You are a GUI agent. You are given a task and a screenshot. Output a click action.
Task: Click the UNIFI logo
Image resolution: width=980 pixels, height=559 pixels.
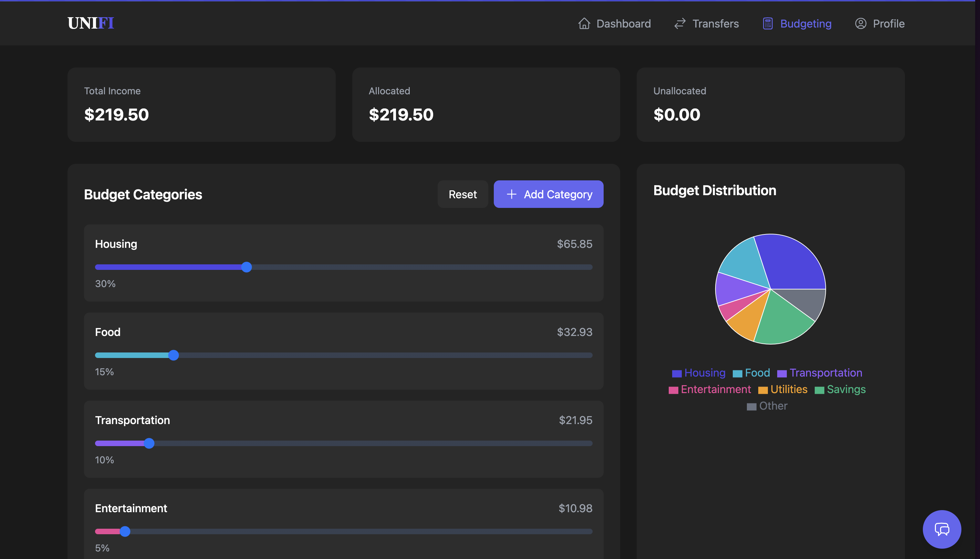91,23
